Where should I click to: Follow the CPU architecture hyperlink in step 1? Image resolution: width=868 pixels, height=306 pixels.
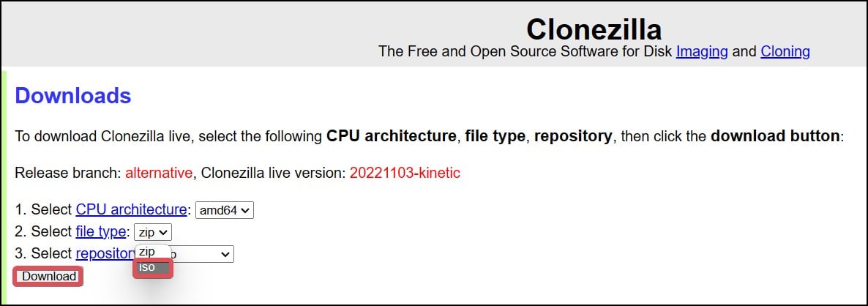[131, 209]
